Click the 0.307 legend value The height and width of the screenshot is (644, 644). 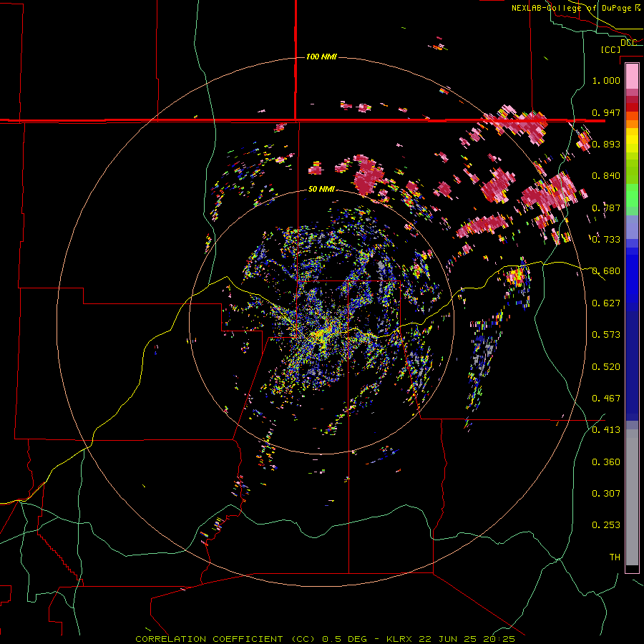click(606, 494)
